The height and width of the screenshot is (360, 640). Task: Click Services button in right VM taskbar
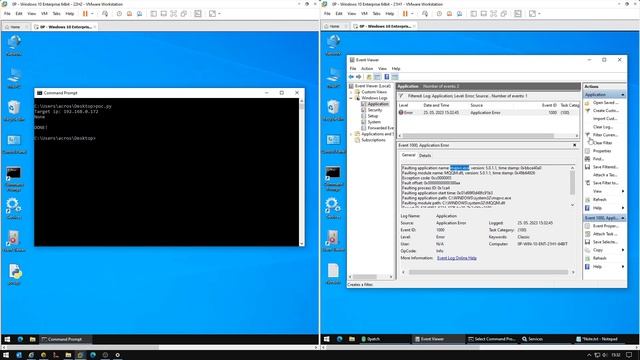point(532,339)
